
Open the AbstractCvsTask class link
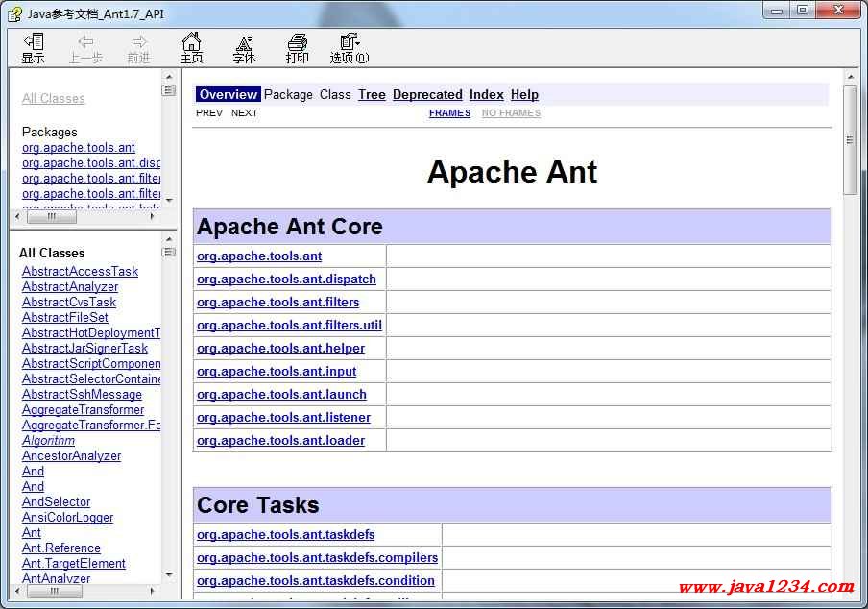tap(69, 303)
